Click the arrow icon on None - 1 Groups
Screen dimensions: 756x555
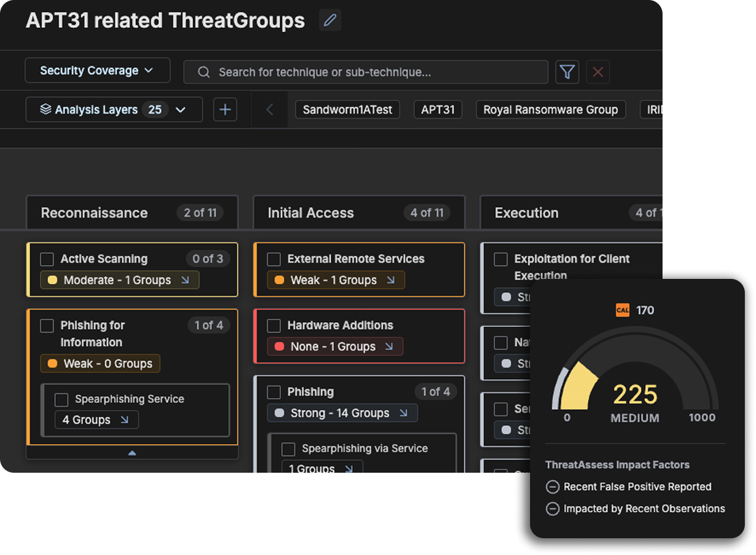coord(388,347)
